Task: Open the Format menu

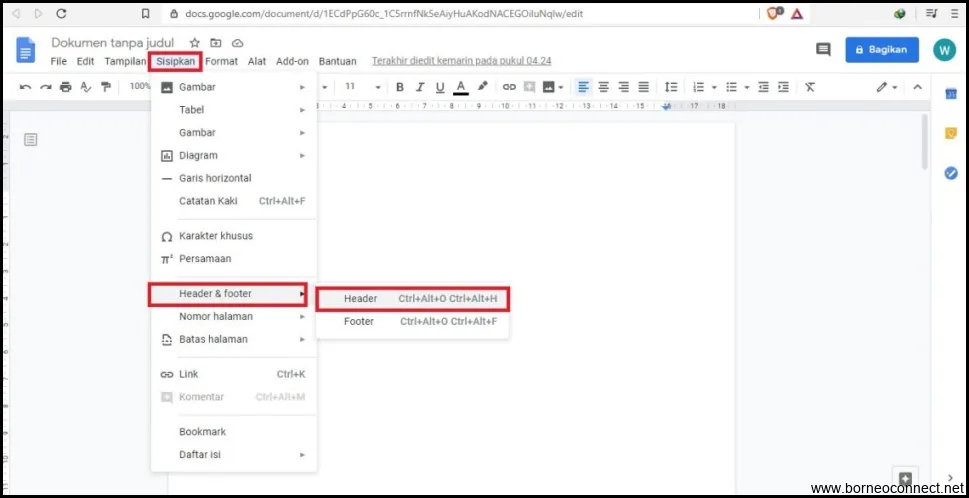Action: click(x=221, y=61)
